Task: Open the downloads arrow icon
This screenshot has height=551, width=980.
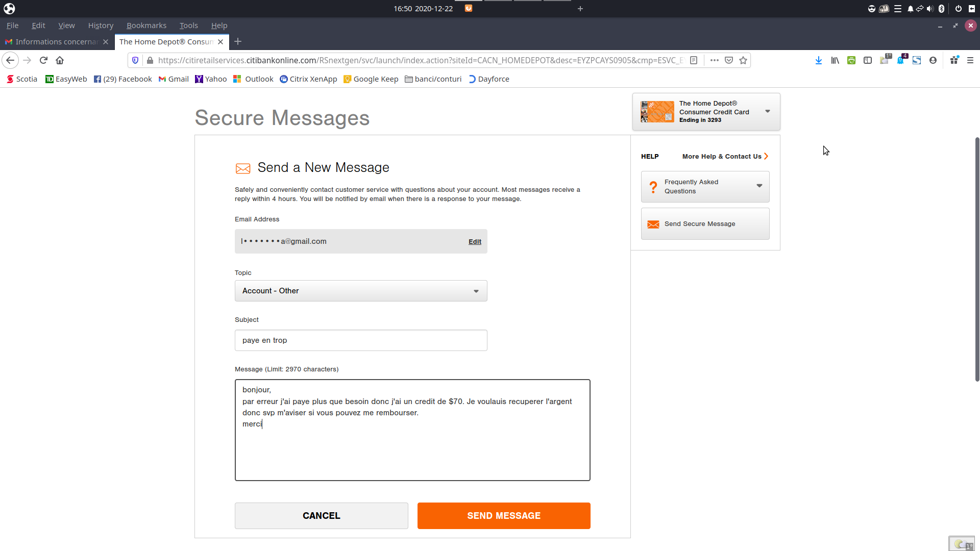Action: (819, 60)
